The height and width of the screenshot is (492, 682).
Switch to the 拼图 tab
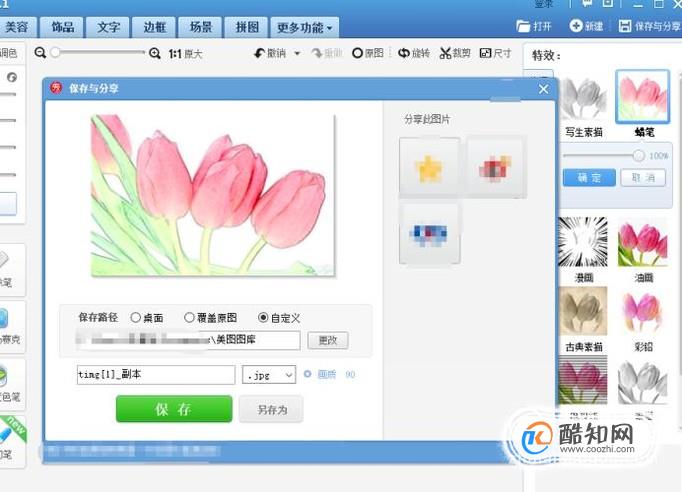pos(247,28)
